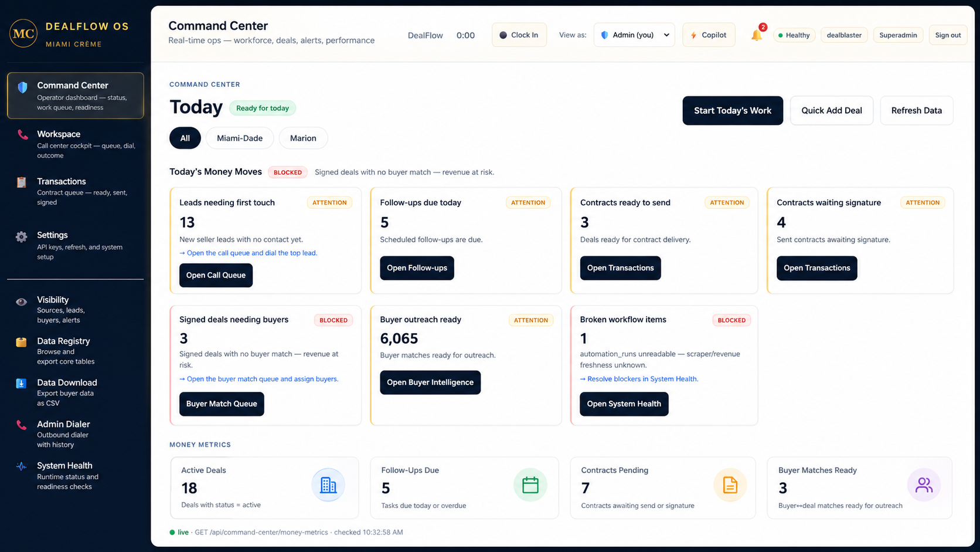
Task: Click the Data Download arrow icon
Action: [21, 384]
